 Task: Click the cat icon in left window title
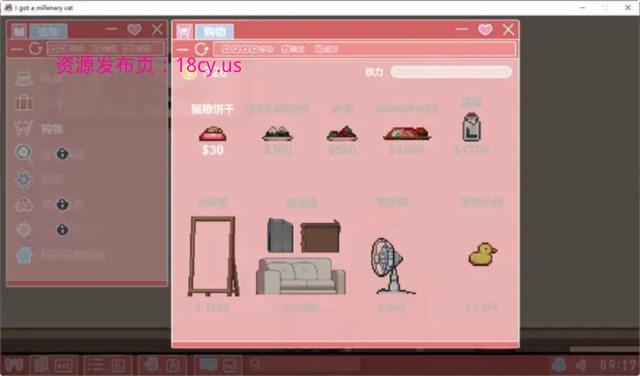click(x=19, y=31)
